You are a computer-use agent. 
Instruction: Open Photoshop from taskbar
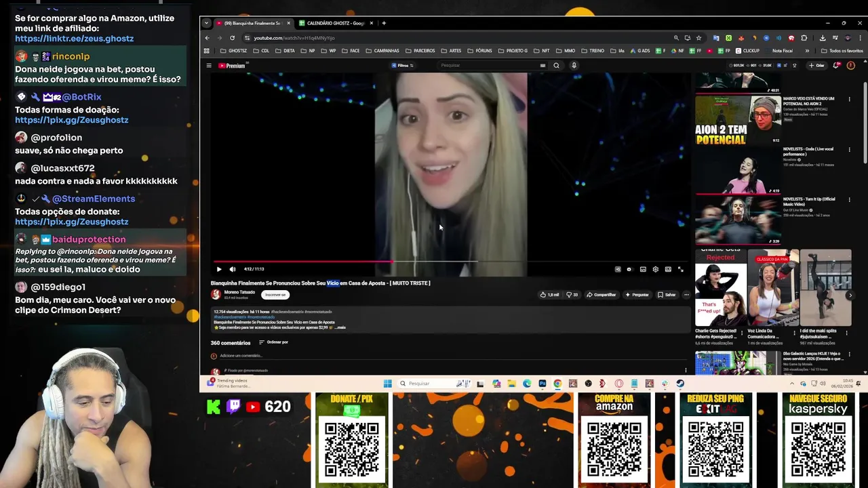[x=542, y=384]
